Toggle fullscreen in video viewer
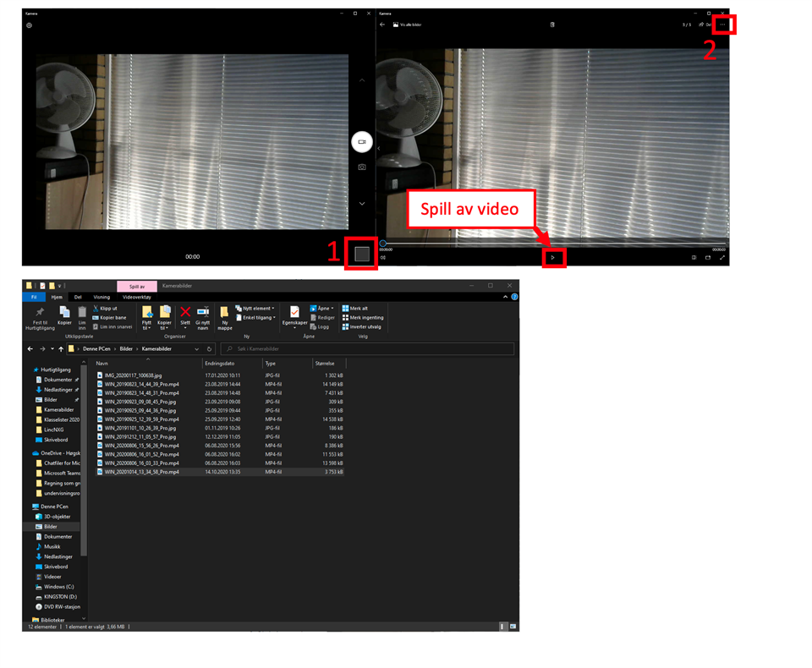812x668 pixels. pos(722,257)
